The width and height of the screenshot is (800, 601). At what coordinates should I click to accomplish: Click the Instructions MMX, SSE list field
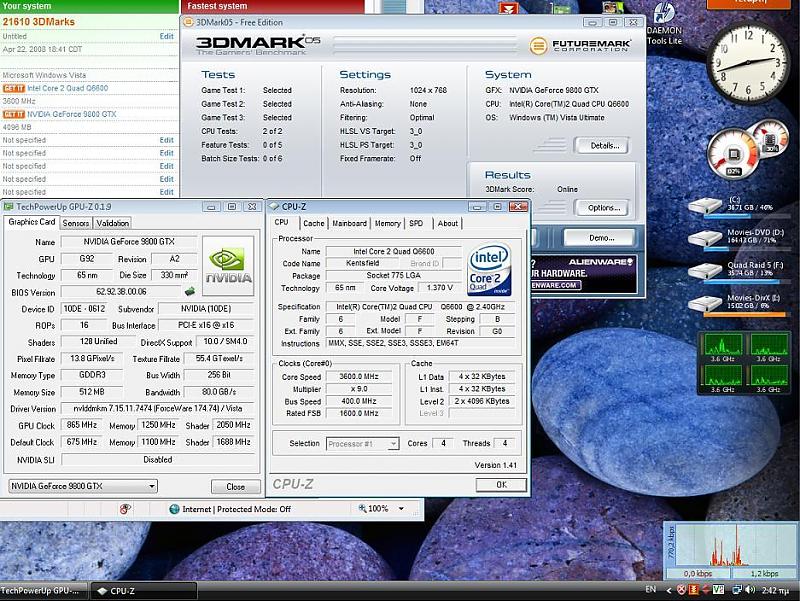click(x=421, y=343)
